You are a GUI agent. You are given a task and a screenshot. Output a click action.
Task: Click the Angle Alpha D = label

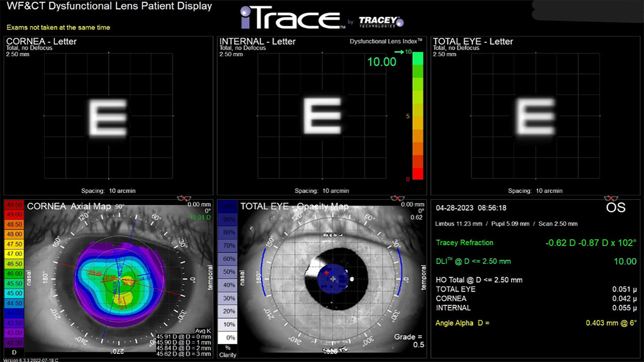tap(462, 323)
